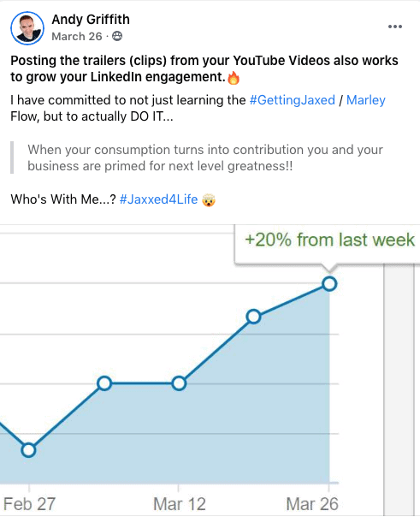Follow the #GettingJaxed hashtag link
The image size is (420, 517).
click(292, 100)
